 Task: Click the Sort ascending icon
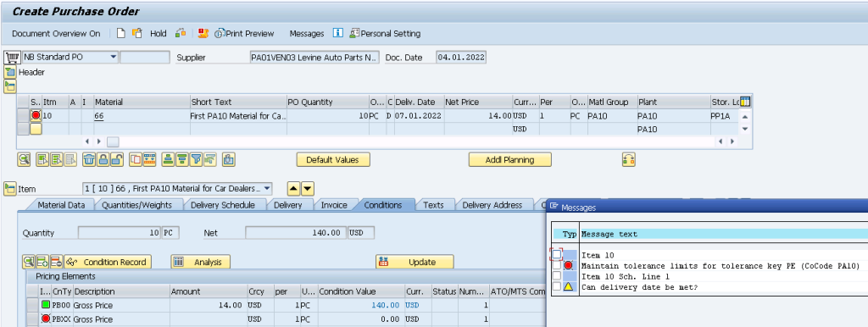(168, 160)
